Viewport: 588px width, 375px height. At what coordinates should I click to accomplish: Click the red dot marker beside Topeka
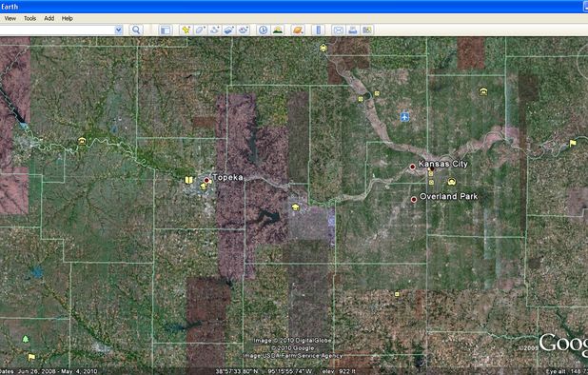coord(206,181)
